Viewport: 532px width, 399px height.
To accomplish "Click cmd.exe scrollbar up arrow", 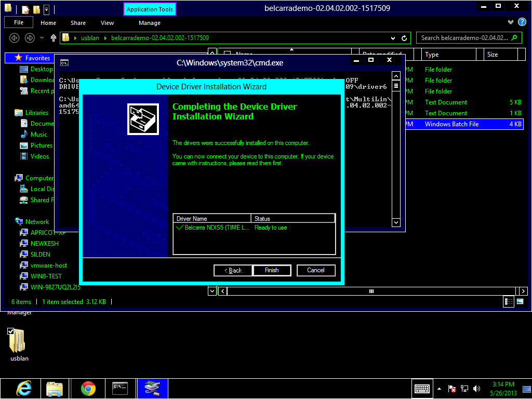I will coord(396,75).
